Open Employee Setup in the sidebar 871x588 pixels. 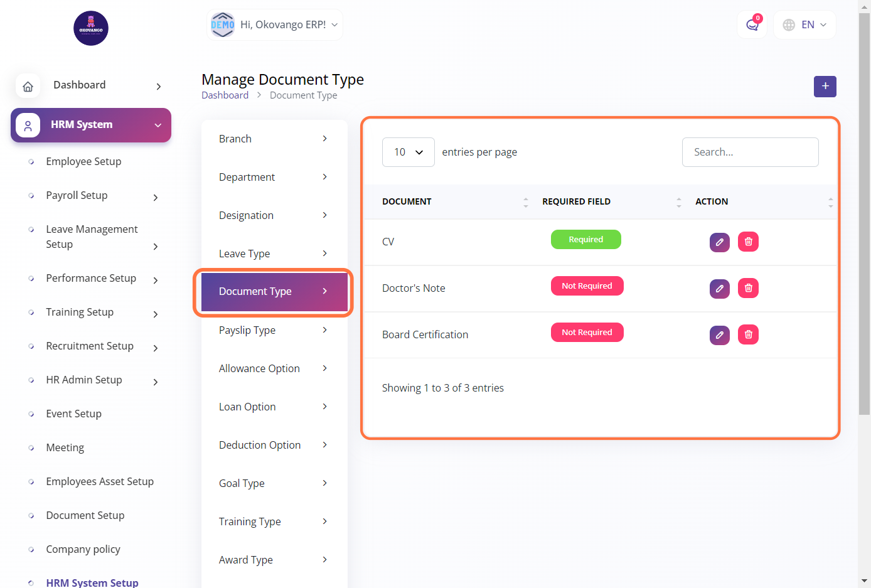(x=83, y=161)
